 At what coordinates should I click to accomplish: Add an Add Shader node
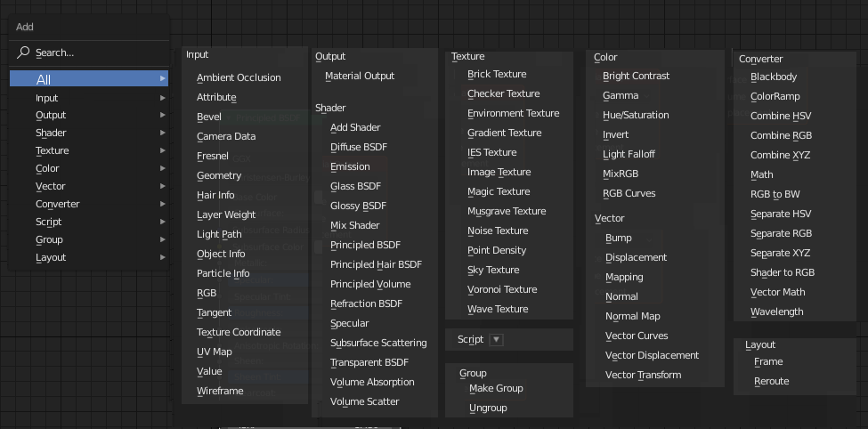coord(355,127)
